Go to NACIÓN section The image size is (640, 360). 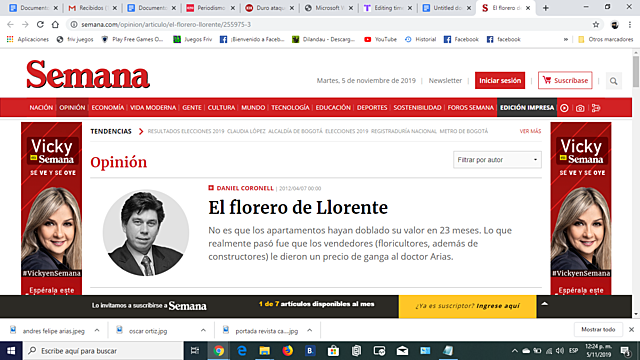(x=41, y=108)
